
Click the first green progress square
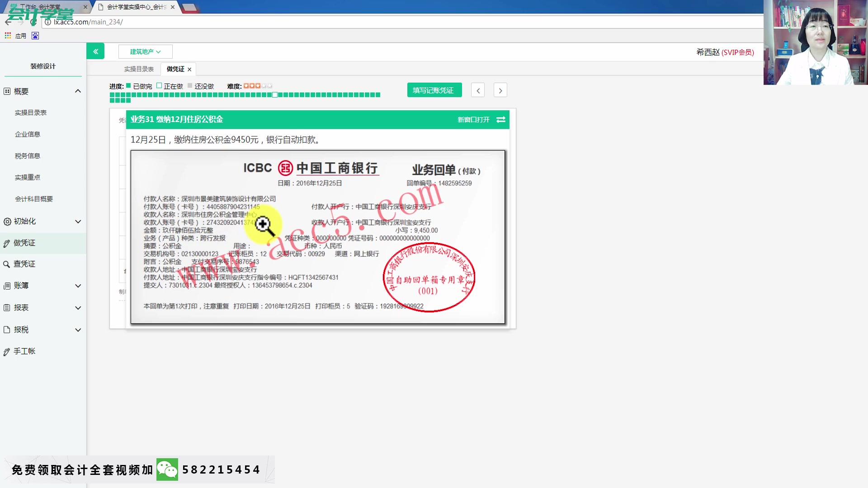pos(112,95)
